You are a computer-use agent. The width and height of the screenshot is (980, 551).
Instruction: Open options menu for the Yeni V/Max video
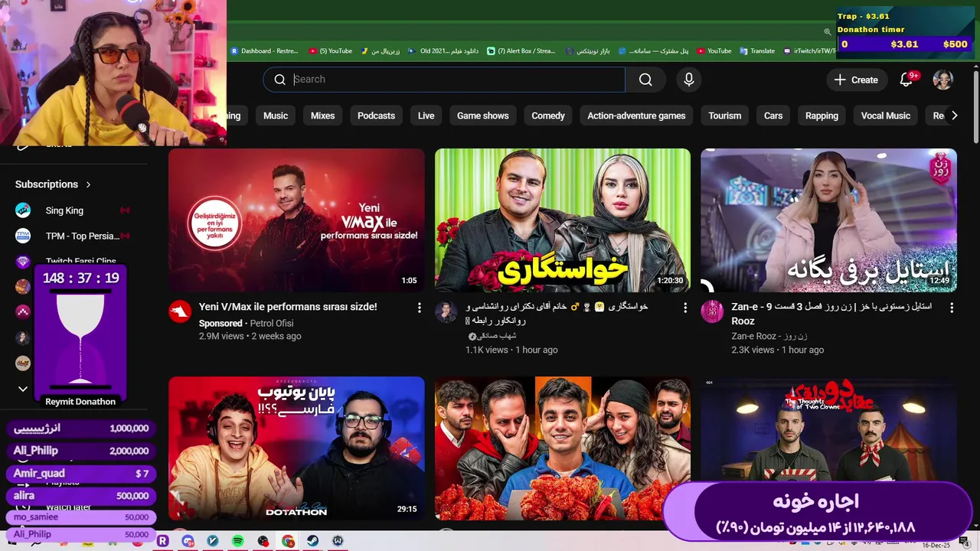coord(419,308)
